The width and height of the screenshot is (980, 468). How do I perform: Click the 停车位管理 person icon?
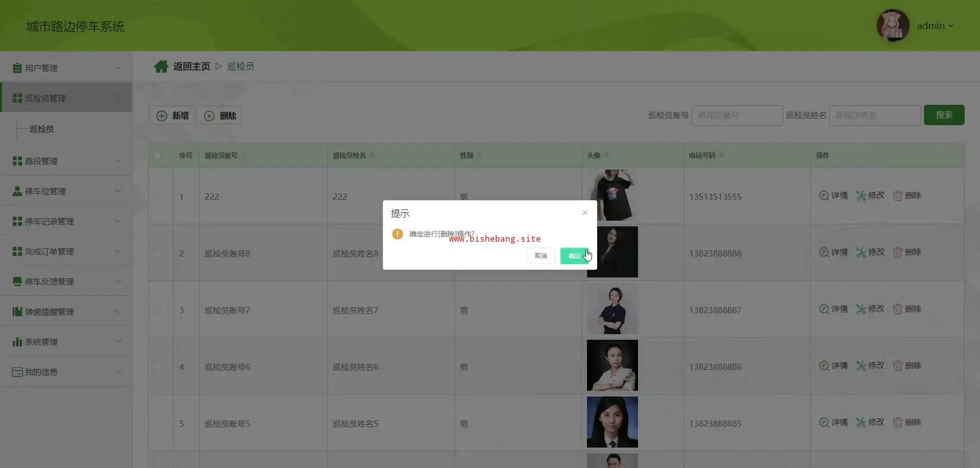pos(17,191)
